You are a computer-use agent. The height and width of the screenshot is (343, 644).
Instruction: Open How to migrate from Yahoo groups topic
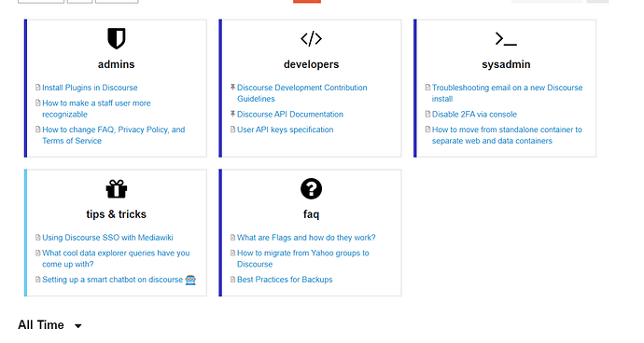point(302,258)
